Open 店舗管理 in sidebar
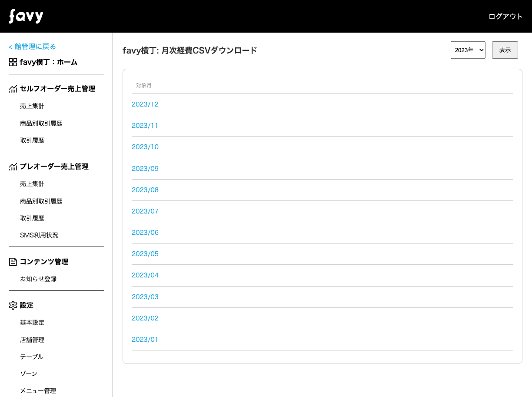The width and height of the screenshot is (532, 397). [x=32, y=340]
